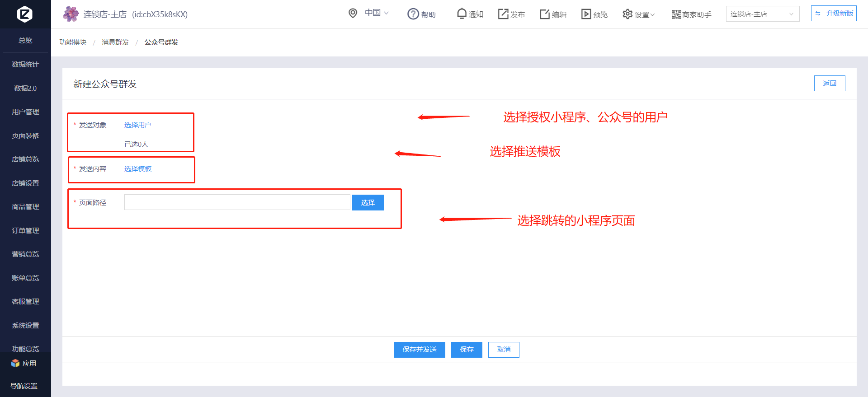Open 店铺总览 in sidebar
This screenshot has height=397, width=868.
(25, 159)
